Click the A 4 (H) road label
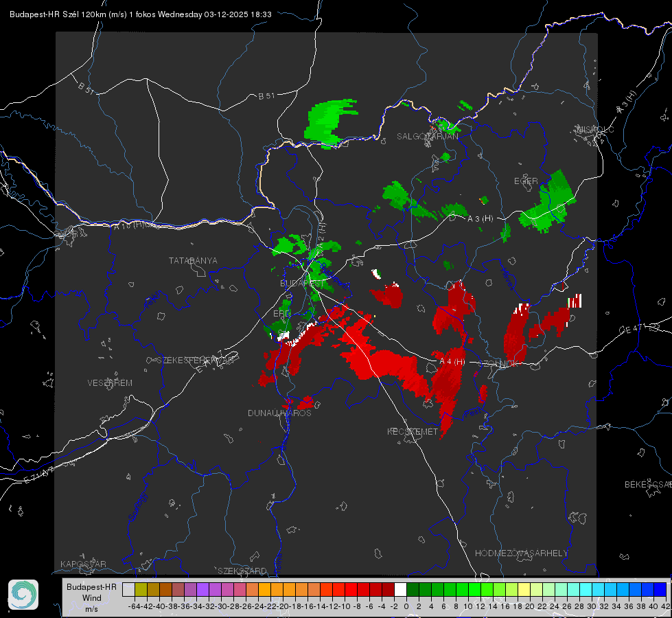This screenshot has width=672, height=618. click(452, 362)
